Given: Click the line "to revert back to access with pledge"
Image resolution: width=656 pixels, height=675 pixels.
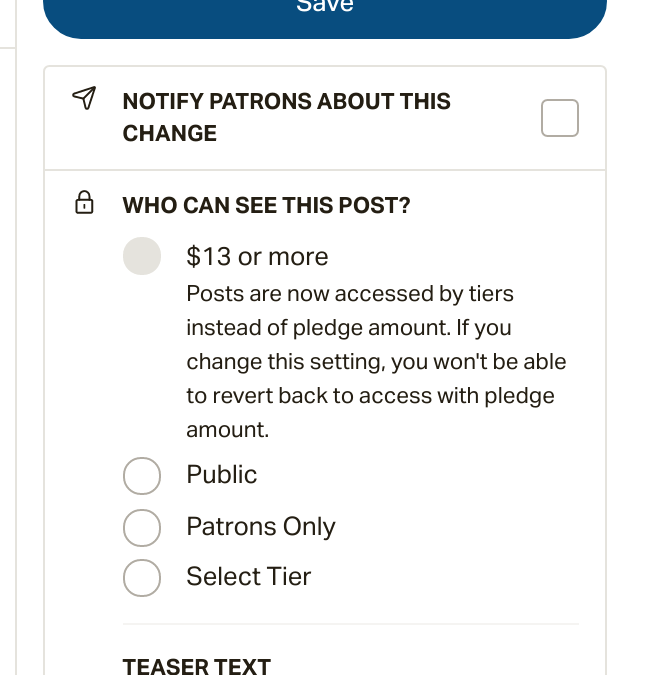Looking at the screenshot, I should 370,396.
